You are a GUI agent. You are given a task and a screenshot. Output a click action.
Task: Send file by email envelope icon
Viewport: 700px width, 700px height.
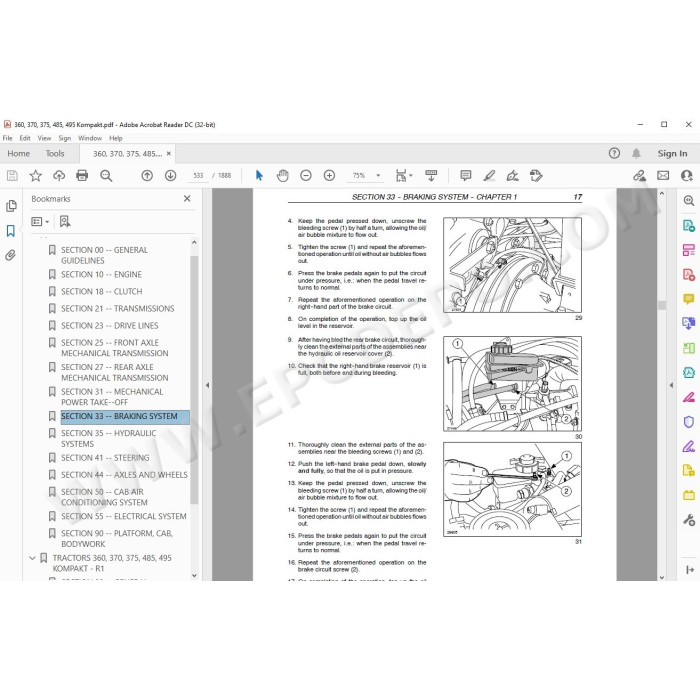pos(663,175)
